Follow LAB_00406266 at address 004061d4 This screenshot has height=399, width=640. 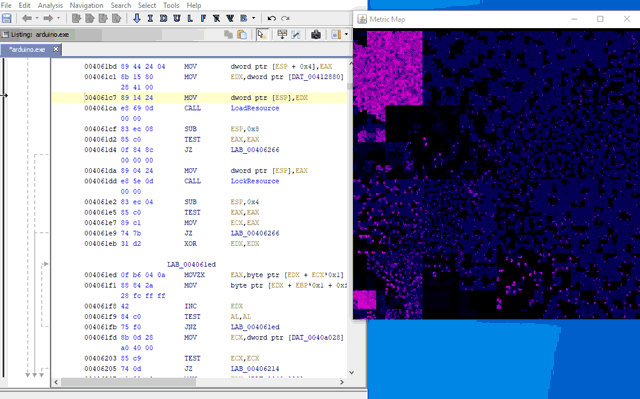255,150
